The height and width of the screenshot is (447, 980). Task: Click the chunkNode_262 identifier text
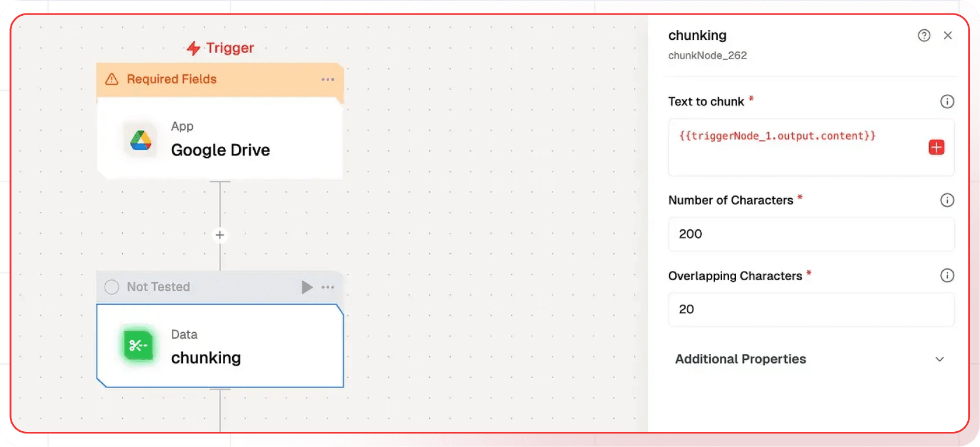point(708,56)
